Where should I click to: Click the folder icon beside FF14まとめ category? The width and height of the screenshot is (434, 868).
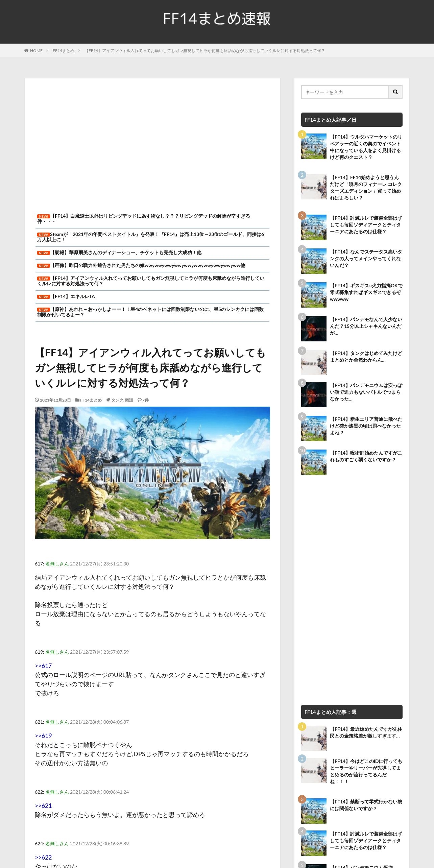pos(77,400)
